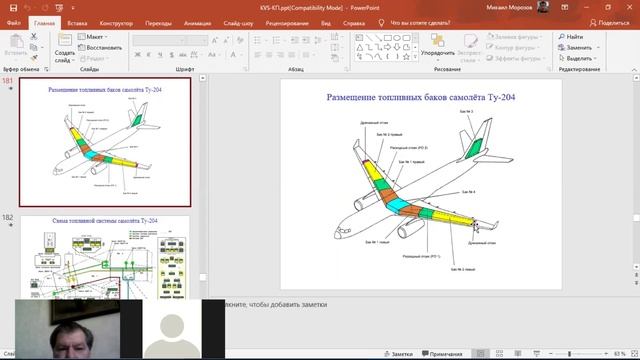Switch to the Вставка tab
Screen dimensions: 640x360
coord(77,23)
